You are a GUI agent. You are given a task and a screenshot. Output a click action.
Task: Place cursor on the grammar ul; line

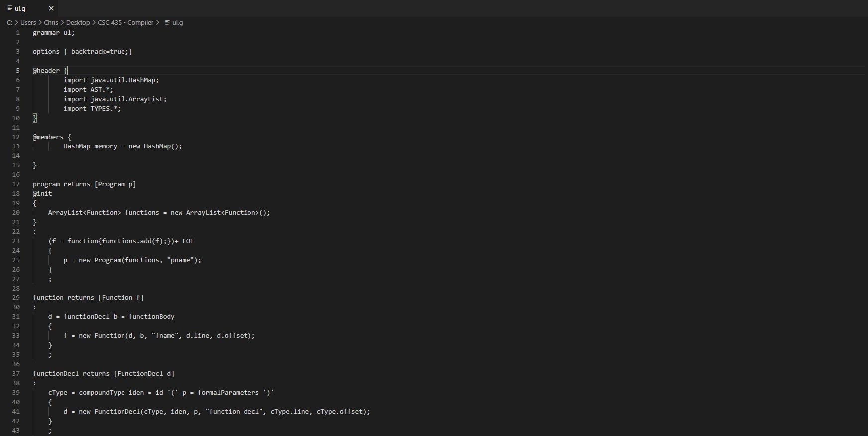[54, 33]
